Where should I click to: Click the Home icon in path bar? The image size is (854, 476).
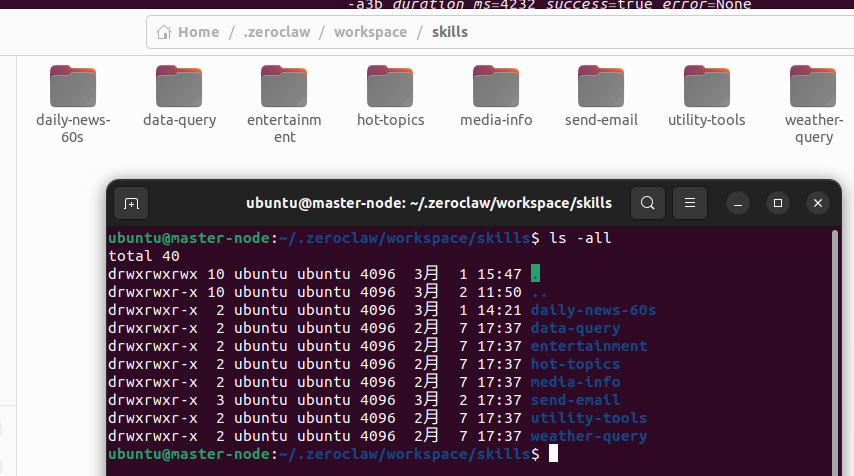pos(164,32)
